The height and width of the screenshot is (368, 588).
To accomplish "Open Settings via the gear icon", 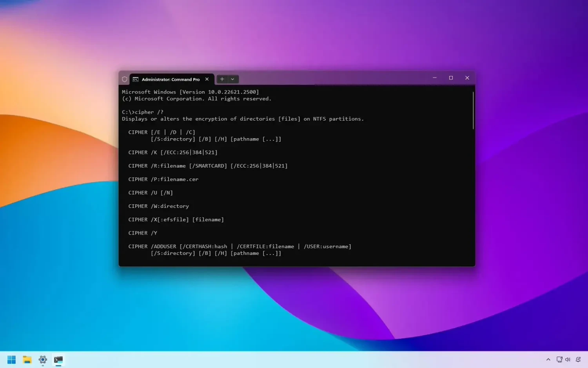I will (42, 359).
